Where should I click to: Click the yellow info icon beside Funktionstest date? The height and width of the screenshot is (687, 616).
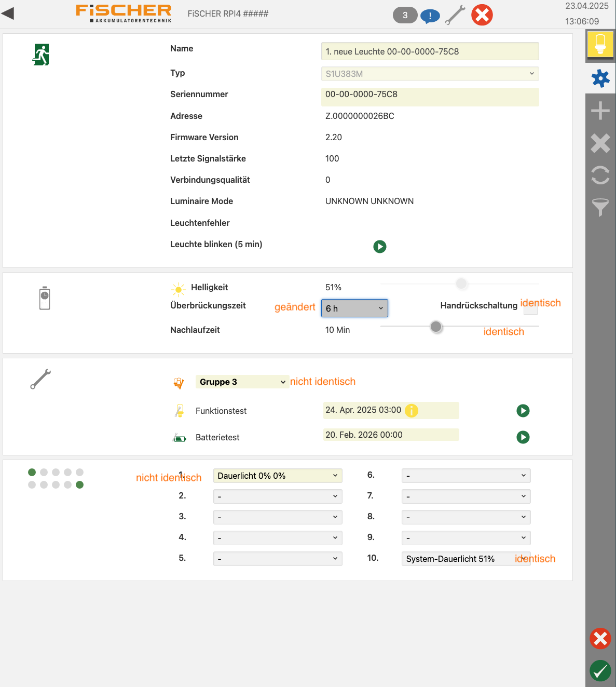click(x=412, y=411)
